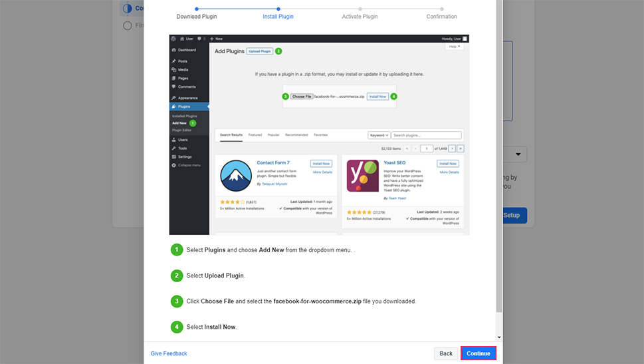Viewport: 644px width, 364px height.
Task: Click the Yoast SEO logo thumbnail
Action: [363, 176]
